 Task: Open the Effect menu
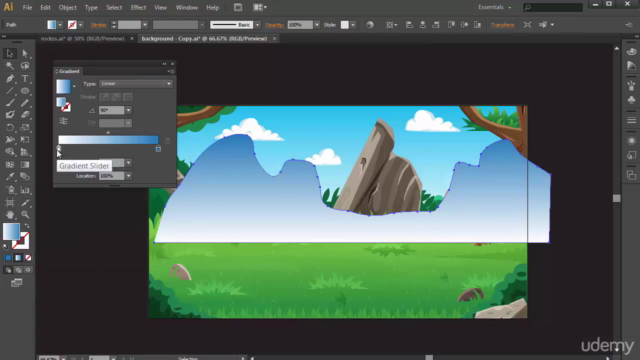[138, 7]
